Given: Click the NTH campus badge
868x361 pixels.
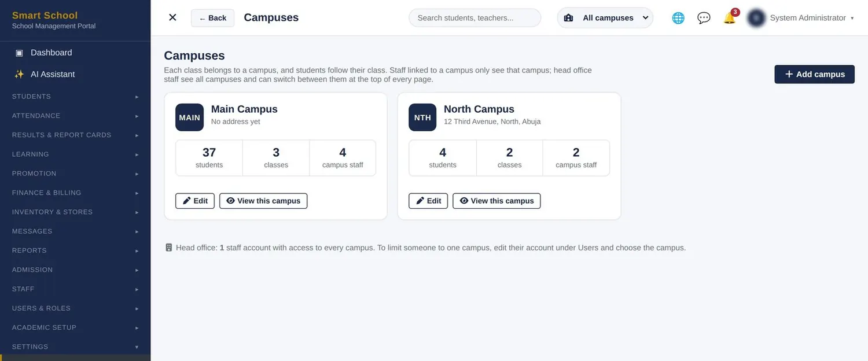Looking at the screenshot, I should tap(422, 117).
